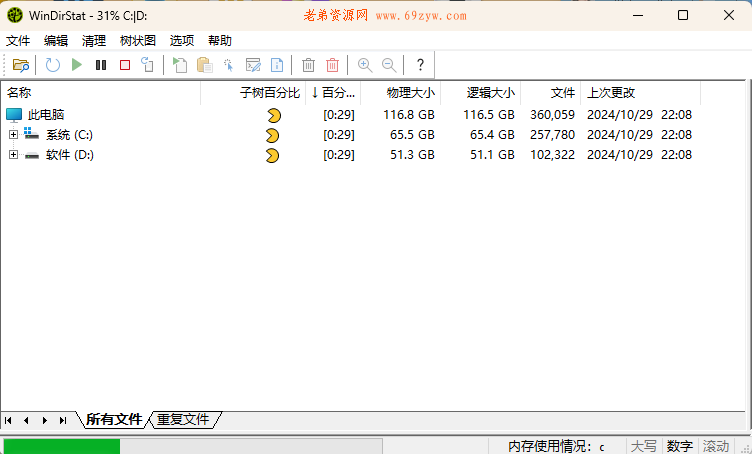Image resolution: width=752 pixels, height=454 pixels.
Task: Click the red permanent delete trash icon
Action: (x=332, y=65)
